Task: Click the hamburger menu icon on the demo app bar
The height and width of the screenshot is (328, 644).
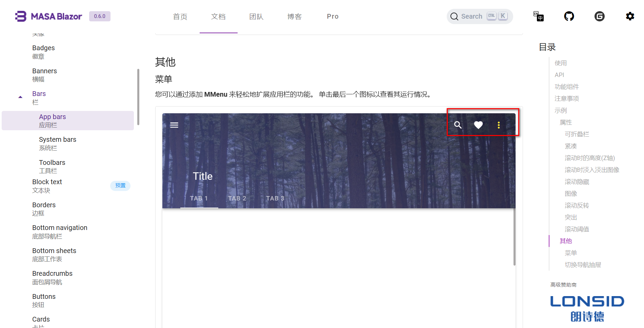Action: pyautogui.click(x=174, y=125)
